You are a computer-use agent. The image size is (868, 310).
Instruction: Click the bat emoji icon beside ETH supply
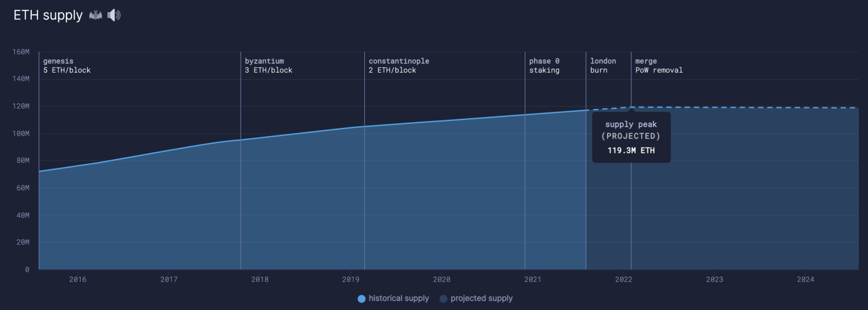tap(95, 16)
